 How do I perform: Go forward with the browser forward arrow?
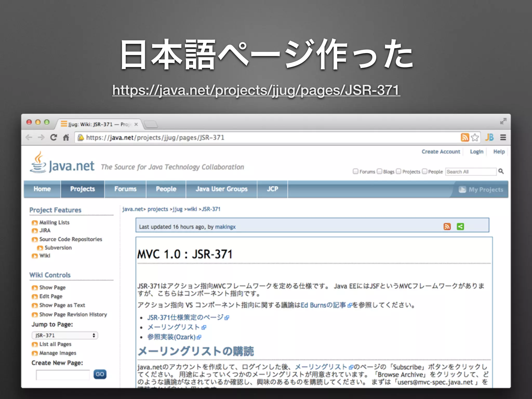coord(41,137)
